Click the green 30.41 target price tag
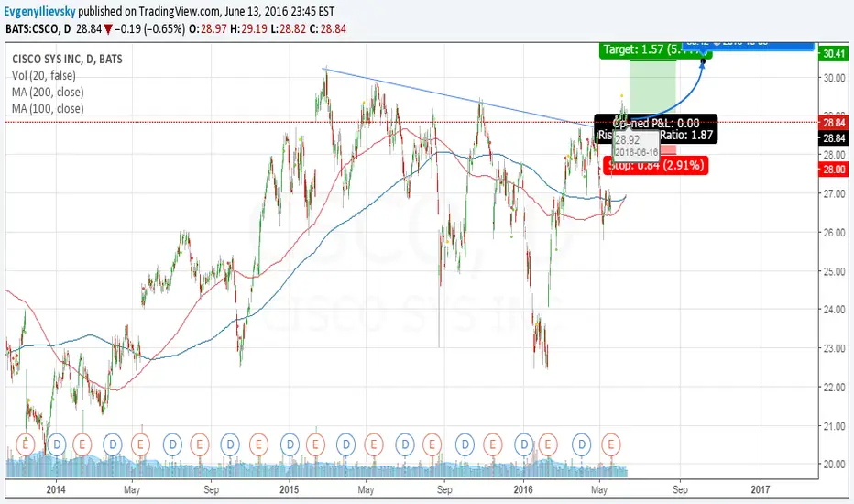Image resolution: width=854 pixels, height=504 pixels. tap(833, 53)
